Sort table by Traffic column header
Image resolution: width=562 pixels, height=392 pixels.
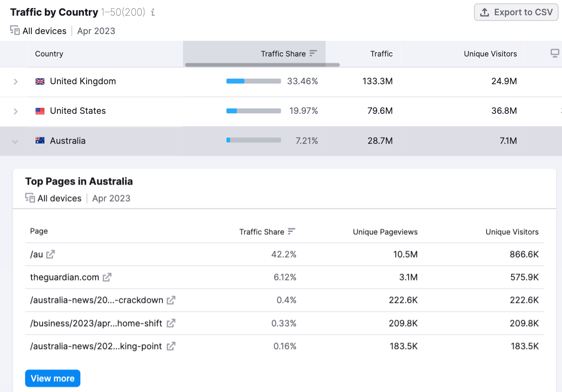[x=381, y=54]
